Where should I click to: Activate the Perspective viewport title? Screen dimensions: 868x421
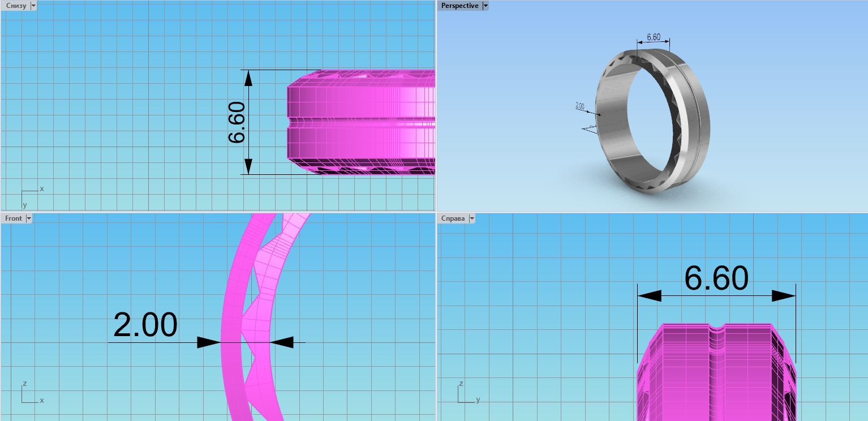click(459, 6)
